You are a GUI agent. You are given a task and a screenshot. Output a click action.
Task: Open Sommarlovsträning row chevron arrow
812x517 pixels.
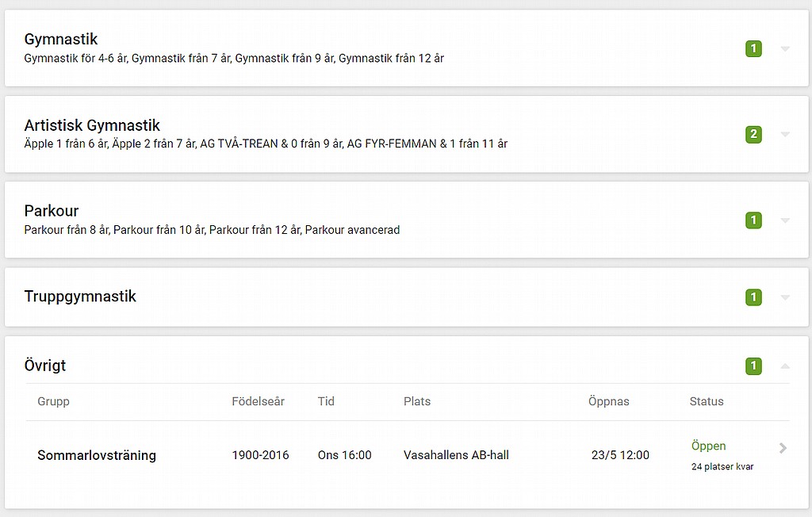point(783,448)
